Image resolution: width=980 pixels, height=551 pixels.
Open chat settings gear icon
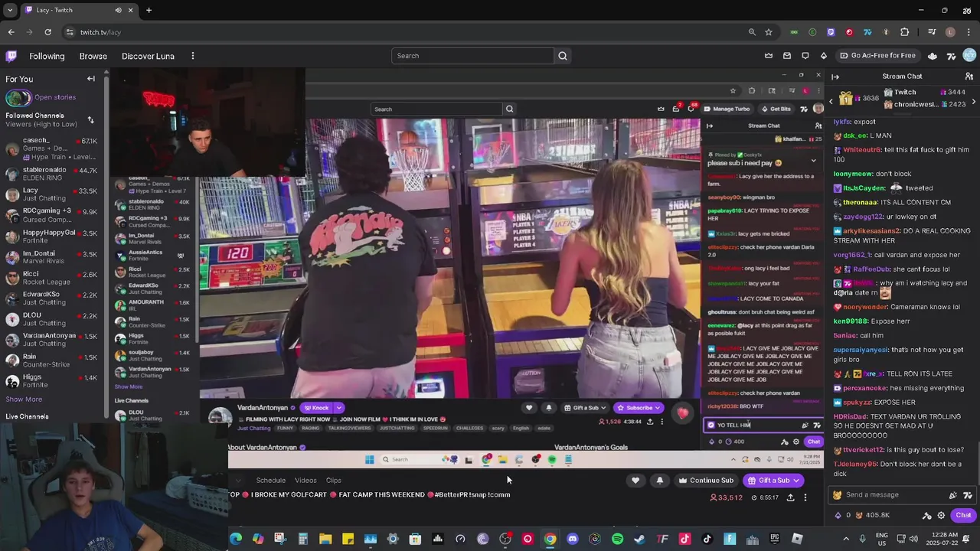tap(942, 516)
